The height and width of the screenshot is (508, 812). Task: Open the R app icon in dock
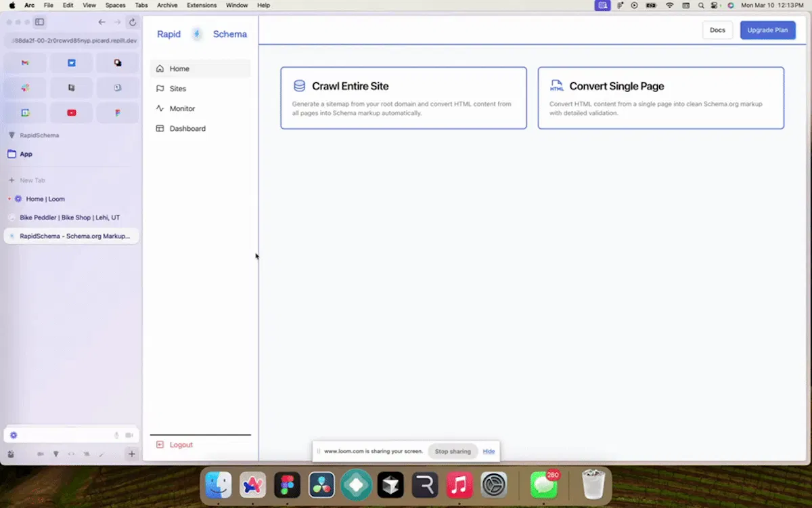click(x=425, y=485)
